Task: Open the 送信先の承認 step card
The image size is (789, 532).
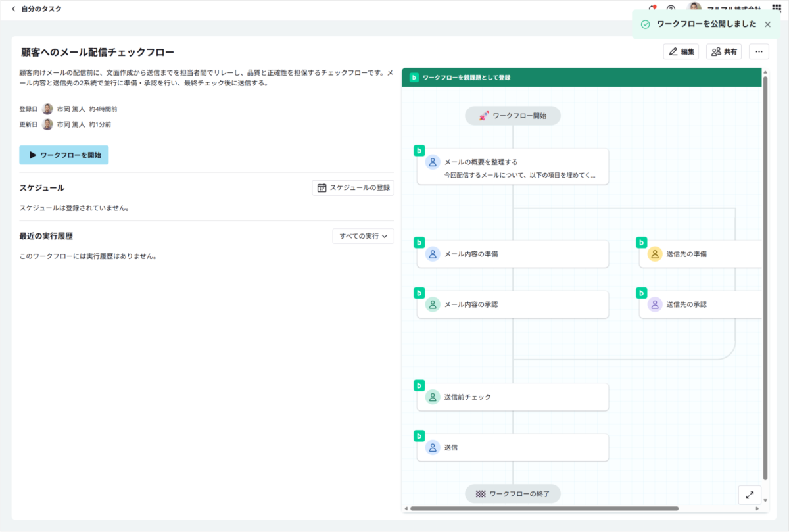Action: (700, 304)
